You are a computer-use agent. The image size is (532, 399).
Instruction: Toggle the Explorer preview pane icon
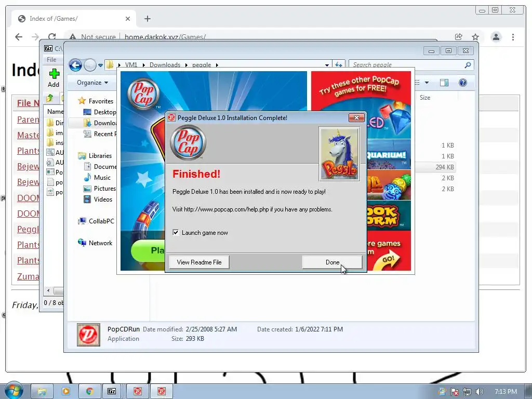pyautogui.click(x=444, y=83)
